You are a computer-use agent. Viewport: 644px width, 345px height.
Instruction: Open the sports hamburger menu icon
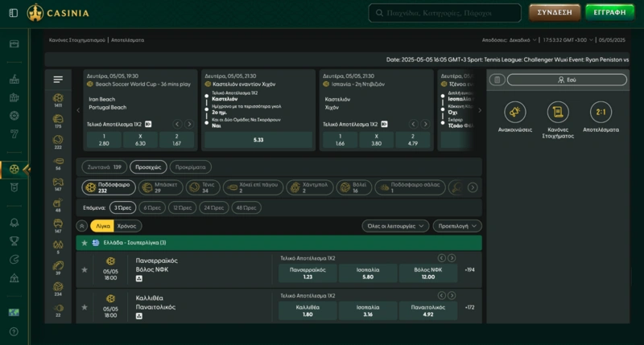point(58,79)
